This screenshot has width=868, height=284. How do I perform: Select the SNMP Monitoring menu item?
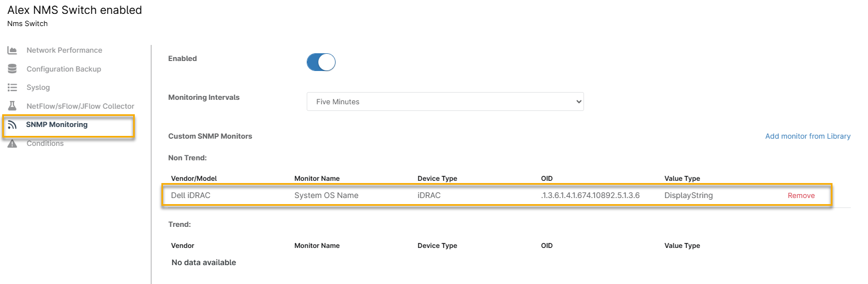[x=57, y=125]
